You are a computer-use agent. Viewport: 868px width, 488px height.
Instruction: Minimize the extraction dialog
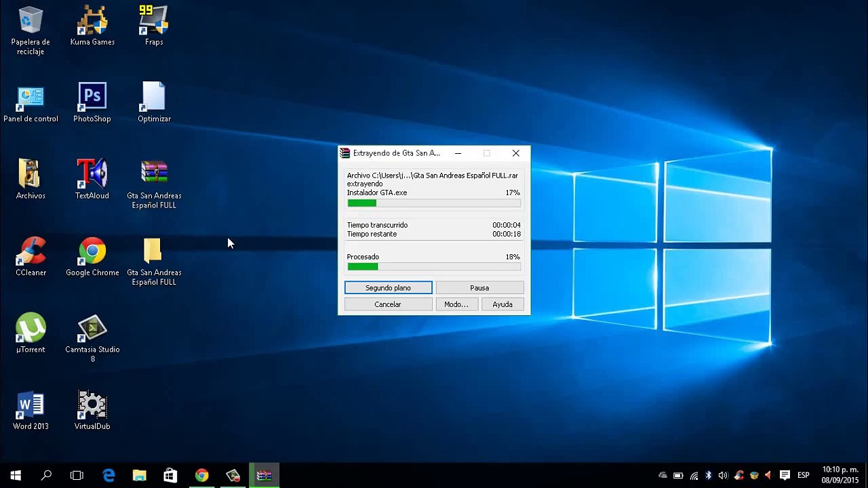pyautogui.click(x=458, y=153)
